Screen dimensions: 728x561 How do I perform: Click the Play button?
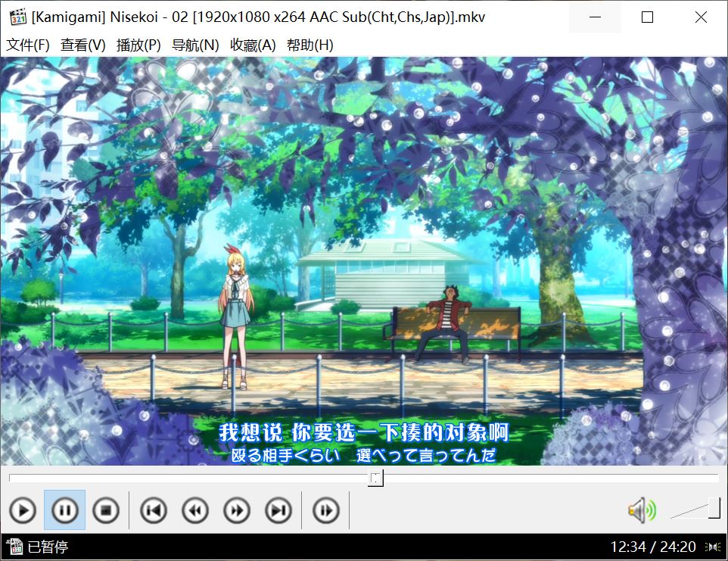pyautogui.click(x=23, y=510)
